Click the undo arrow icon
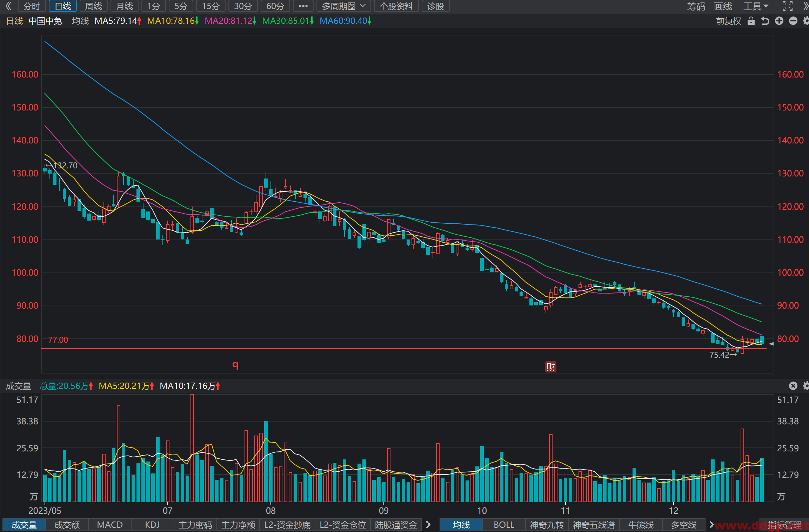 [765, 21]
